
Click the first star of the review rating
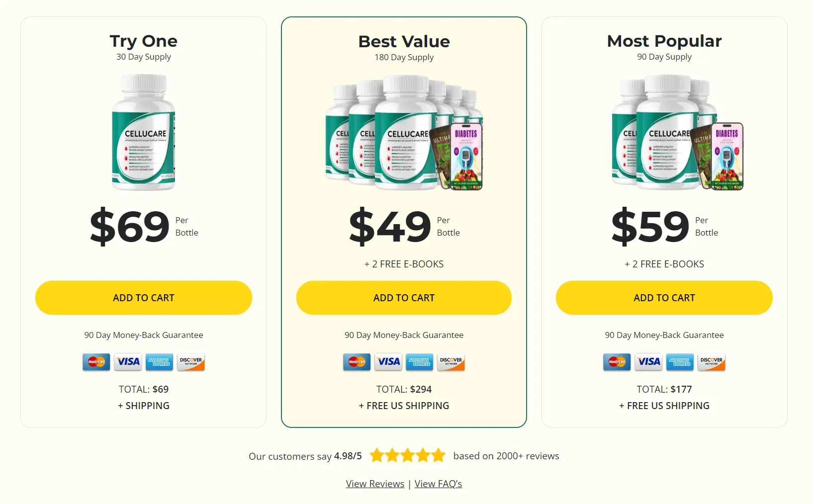click(377, 455)
